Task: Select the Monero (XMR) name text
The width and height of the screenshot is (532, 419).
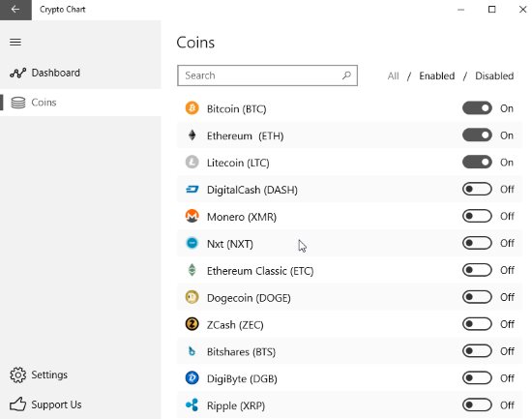Action: pyautogui.click(x=242, y=217)
